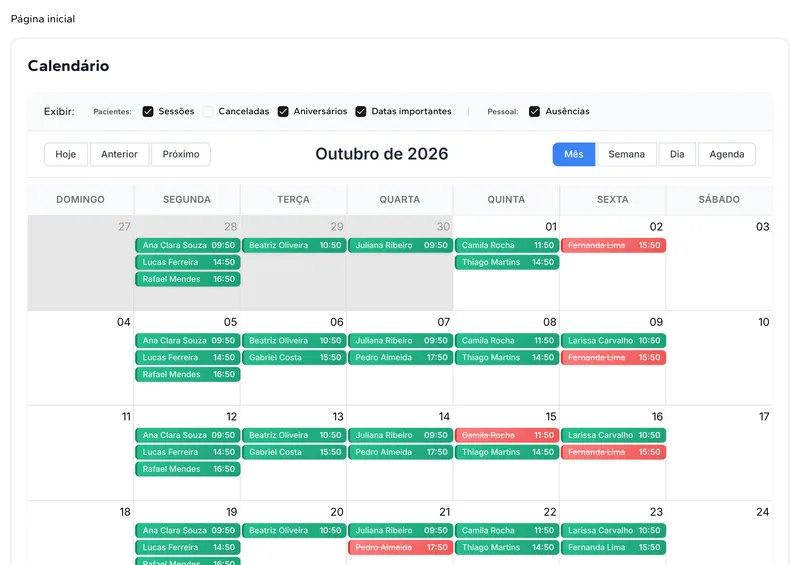The width and height of the screenshot is (800, 565).
Task: Click the Hoje button
Action: [x=66, y=154]
